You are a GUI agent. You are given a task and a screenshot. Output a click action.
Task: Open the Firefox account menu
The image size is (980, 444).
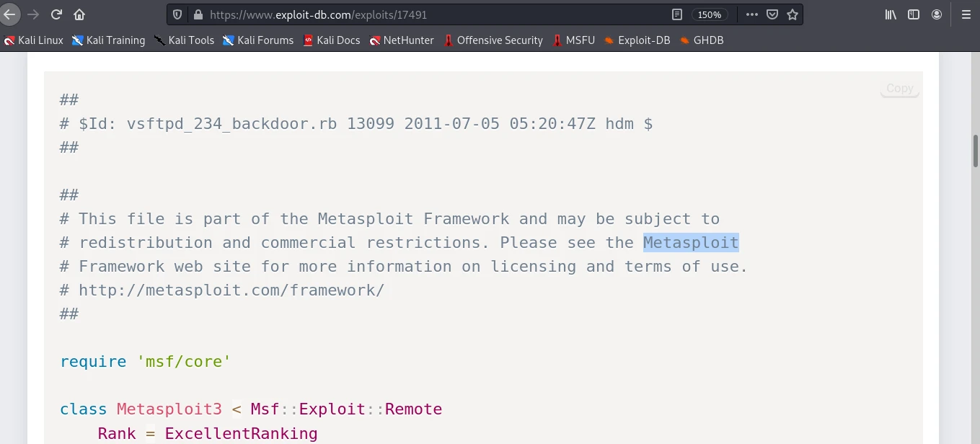pos(937,14)
